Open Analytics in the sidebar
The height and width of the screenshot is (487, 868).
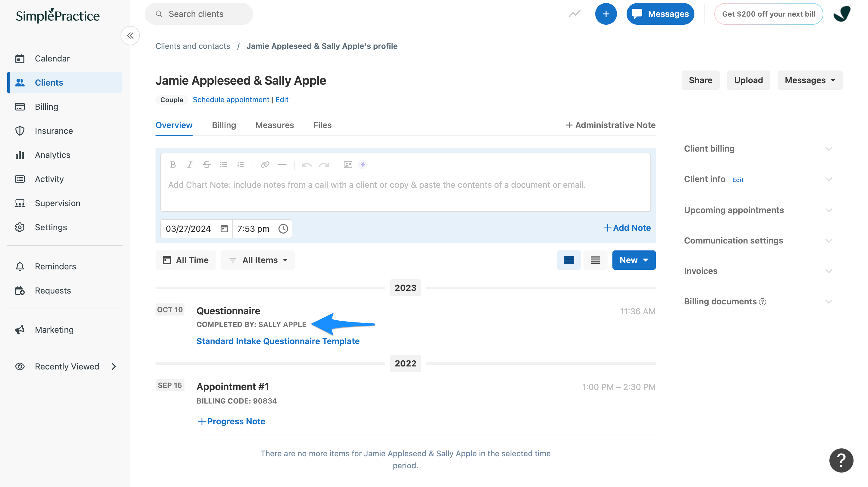point(64,155)
